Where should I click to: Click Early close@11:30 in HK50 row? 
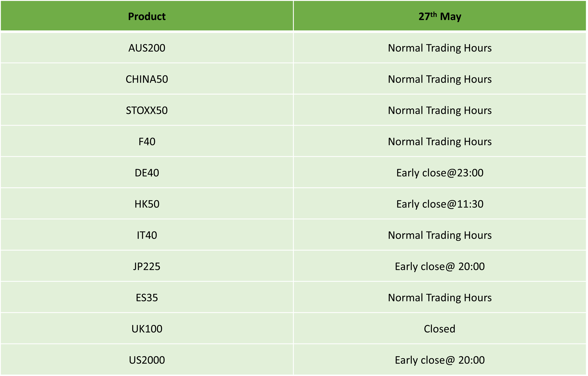(440, 204)
